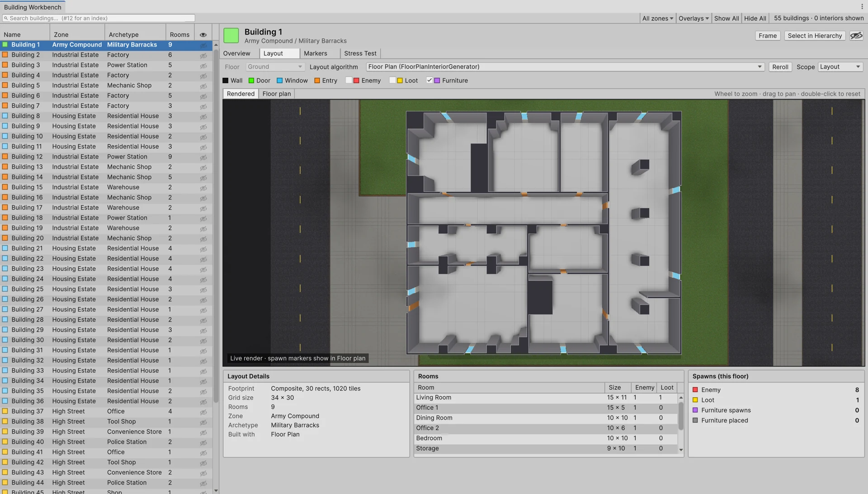Focus the Search buildings input field

point(99,18)
